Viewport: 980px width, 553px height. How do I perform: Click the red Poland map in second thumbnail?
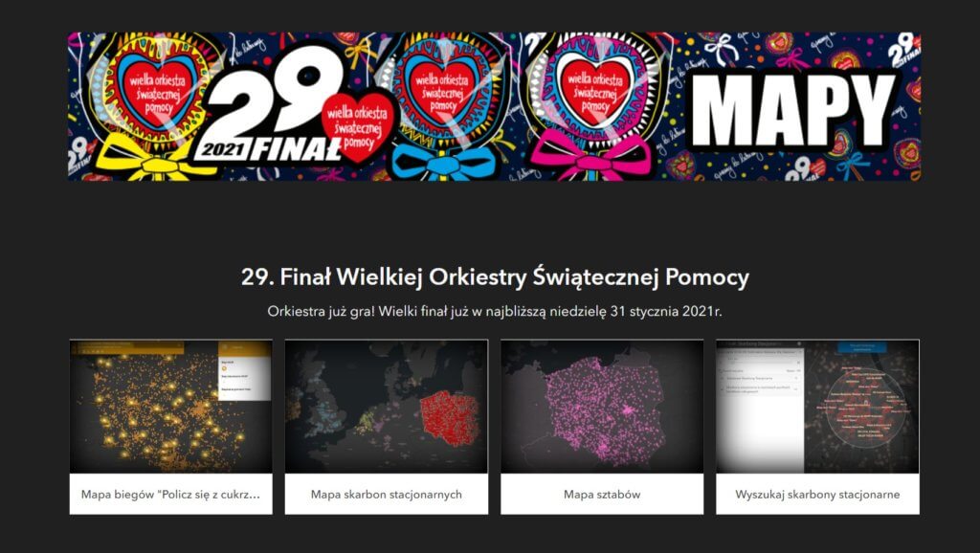coord(450,419)
